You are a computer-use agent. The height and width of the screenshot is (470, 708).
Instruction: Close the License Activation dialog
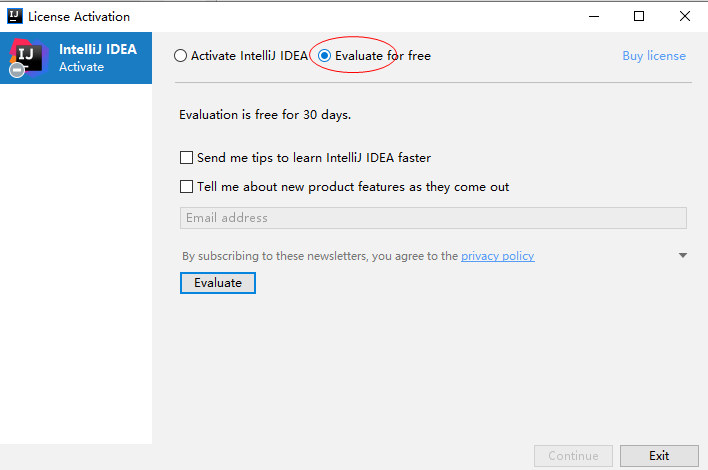pyautogui.click(x=684, y=16)
